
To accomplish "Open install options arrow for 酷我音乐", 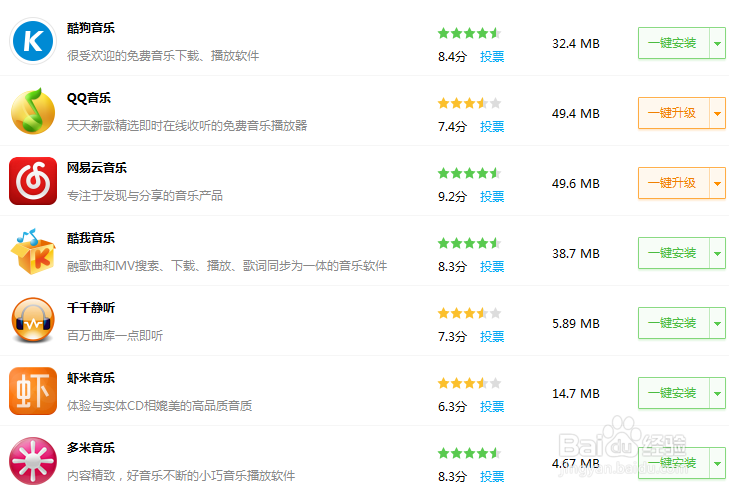I will pos(717,253).
